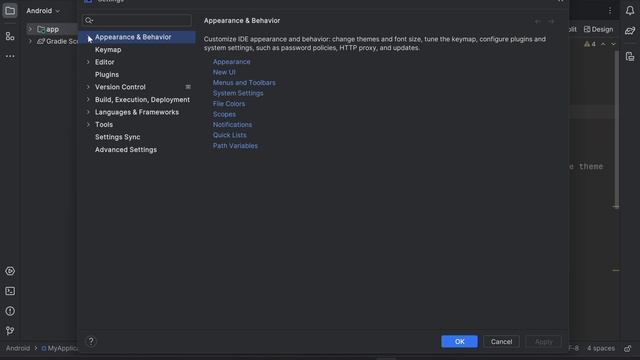640x360 pixels.
Task: Select Advanced Settings in settings tree
Action: click(x=126, y=150)
